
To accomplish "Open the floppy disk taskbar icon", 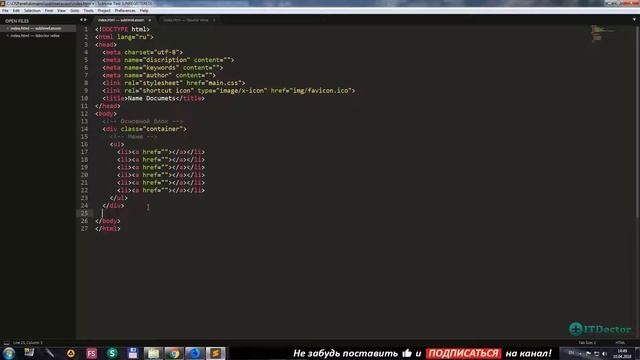I will (x=133, y=353).
